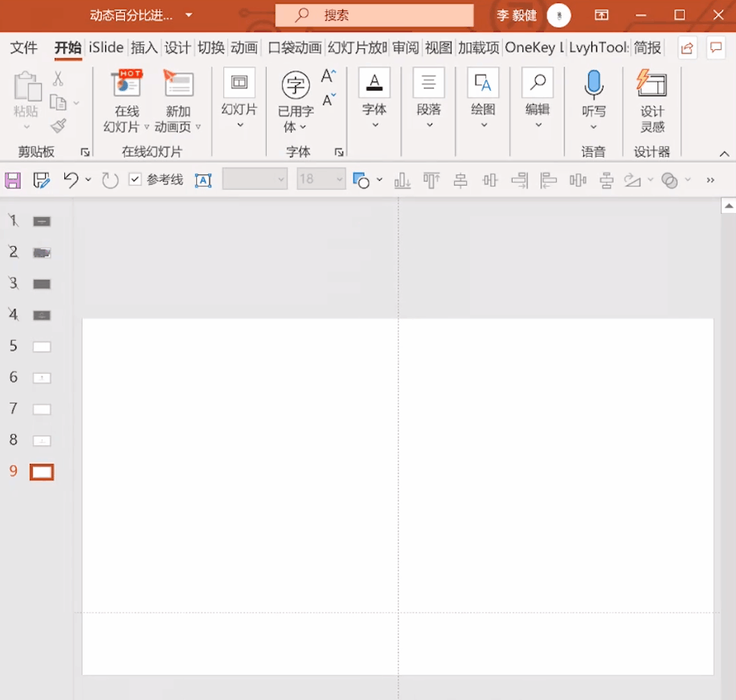Open the OneKey tab
Screen dimensions: 736x700
[534, 47]
